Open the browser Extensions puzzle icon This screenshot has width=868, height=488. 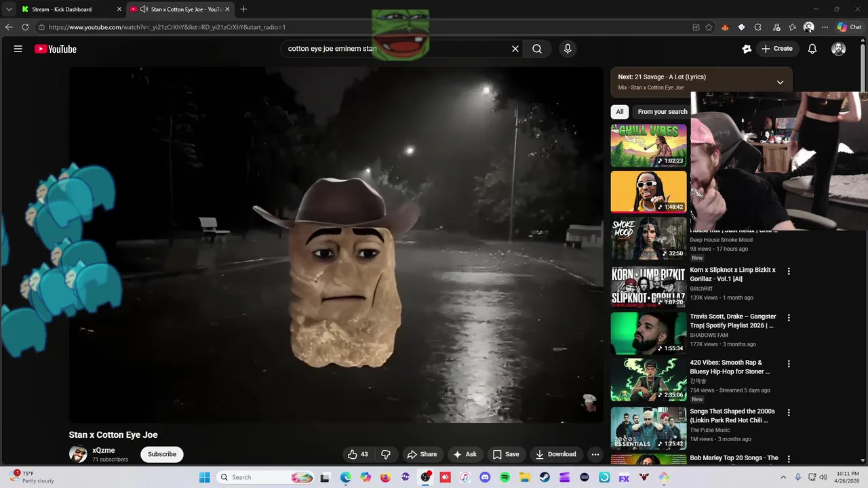(757, 27)
